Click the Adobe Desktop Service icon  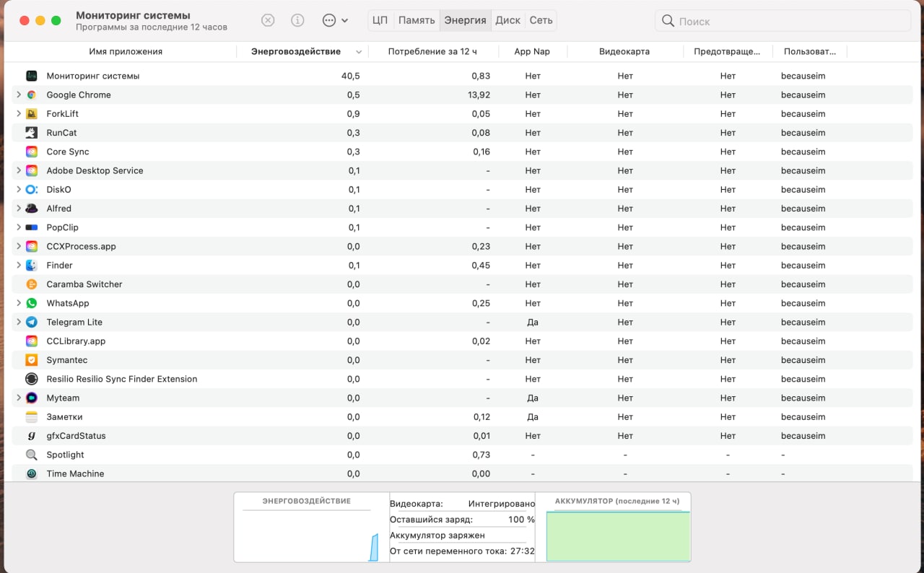(x=31, y=170)
